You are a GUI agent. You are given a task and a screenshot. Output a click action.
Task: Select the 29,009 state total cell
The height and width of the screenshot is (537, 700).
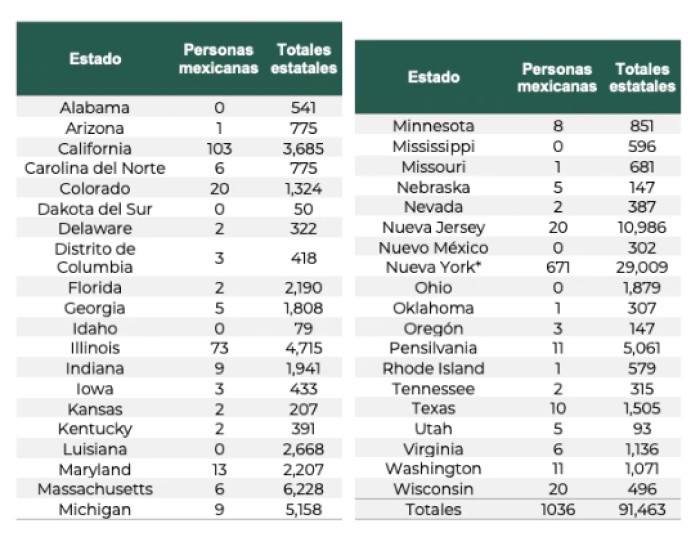pos(642,268)
